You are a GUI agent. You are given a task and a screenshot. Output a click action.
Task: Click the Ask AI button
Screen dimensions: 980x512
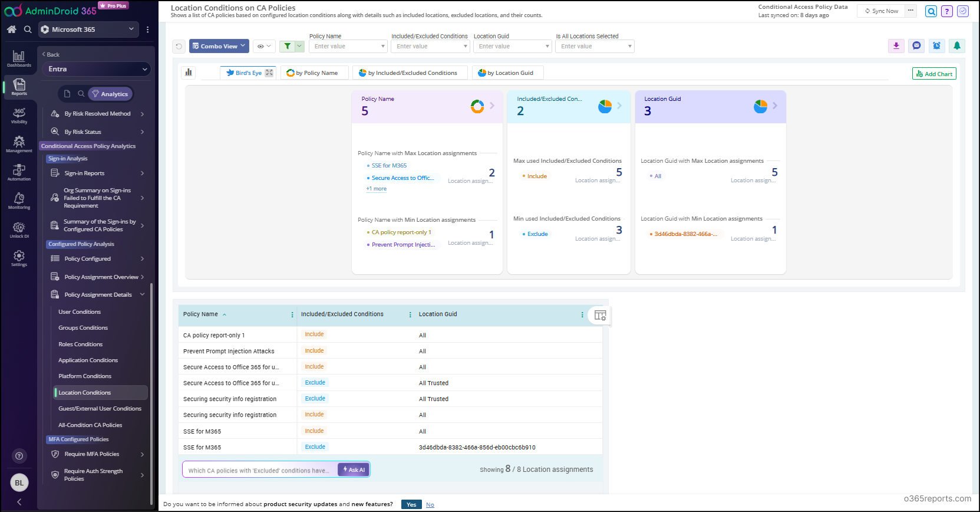(x=354, y=470)
